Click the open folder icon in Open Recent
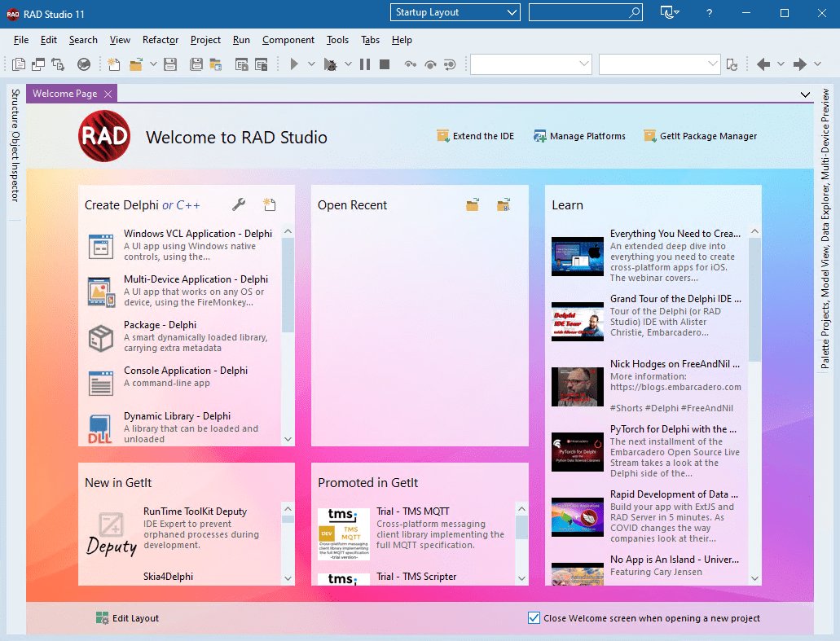 [472, 204]
